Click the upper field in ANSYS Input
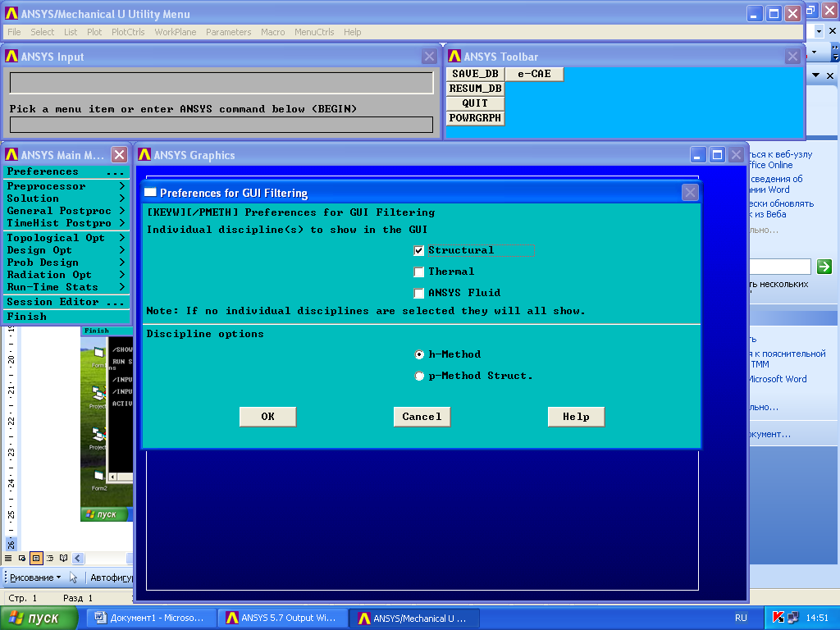The width and height of the screenshot is (840, 630). pos(221,83)
